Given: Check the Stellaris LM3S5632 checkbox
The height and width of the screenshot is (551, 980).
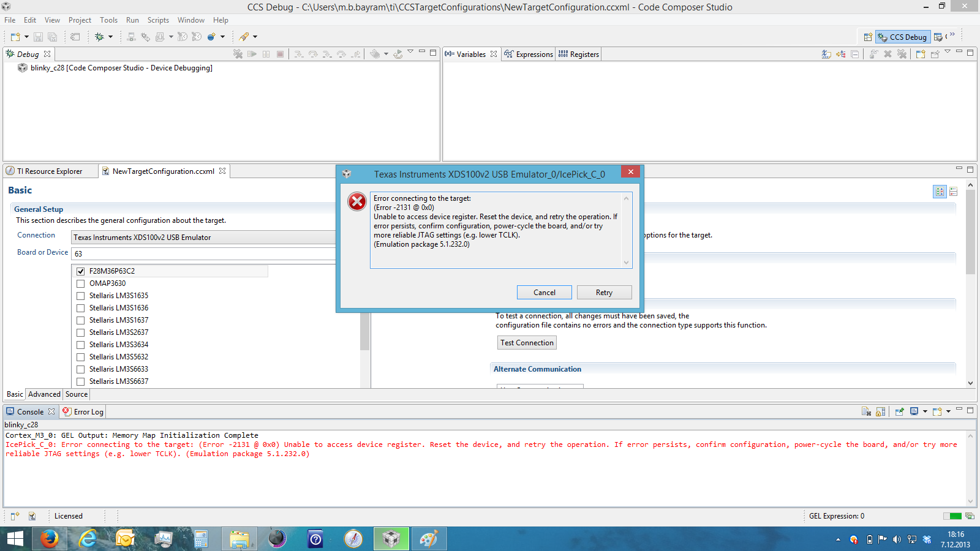Looking at the screenshot, I should point(80,357).
